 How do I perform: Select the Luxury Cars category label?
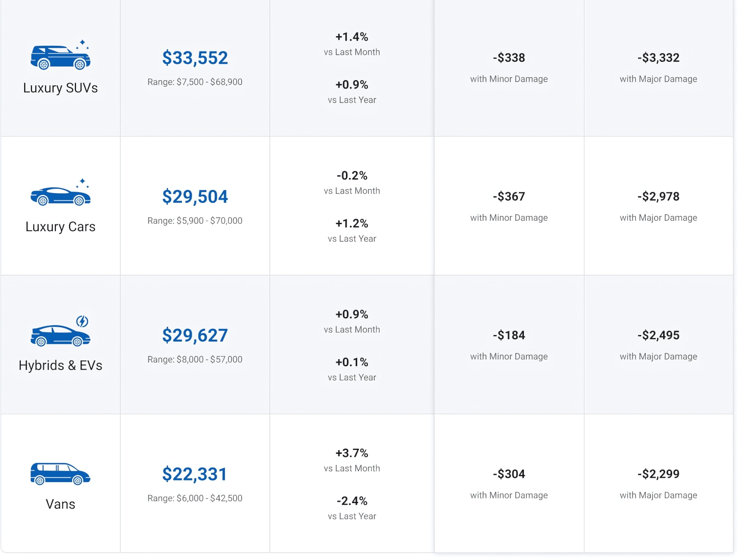pos(60,227)
